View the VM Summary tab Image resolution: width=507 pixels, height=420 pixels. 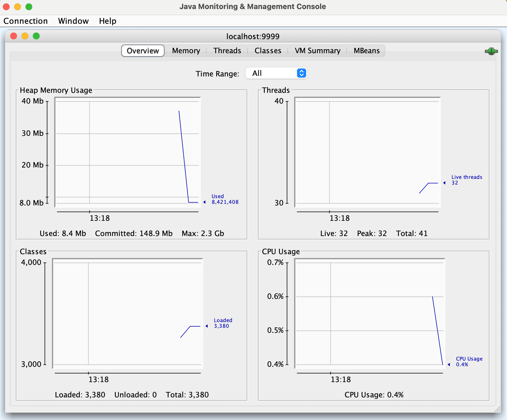point(317,50)
